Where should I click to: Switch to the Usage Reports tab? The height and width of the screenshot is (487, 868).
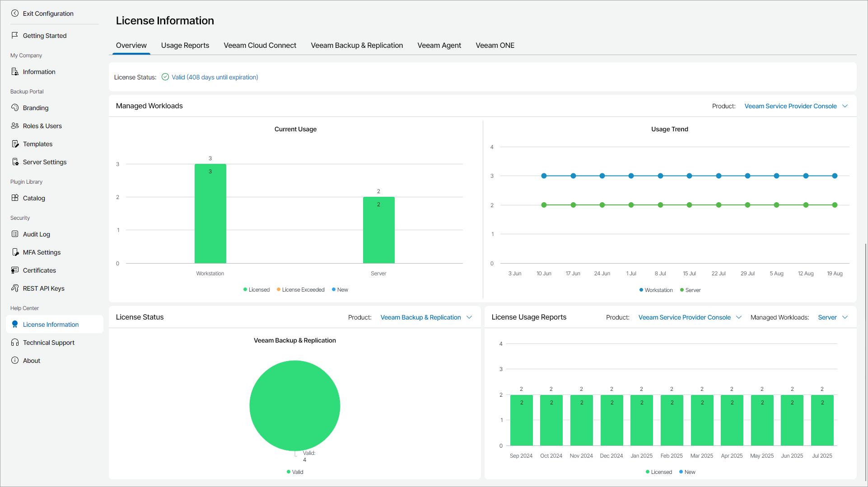(185, 46)
